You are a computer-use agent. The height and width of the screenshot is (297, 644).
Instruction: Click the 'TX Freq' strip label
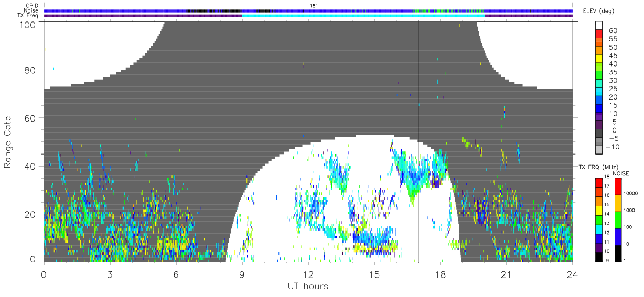[28, 16]
